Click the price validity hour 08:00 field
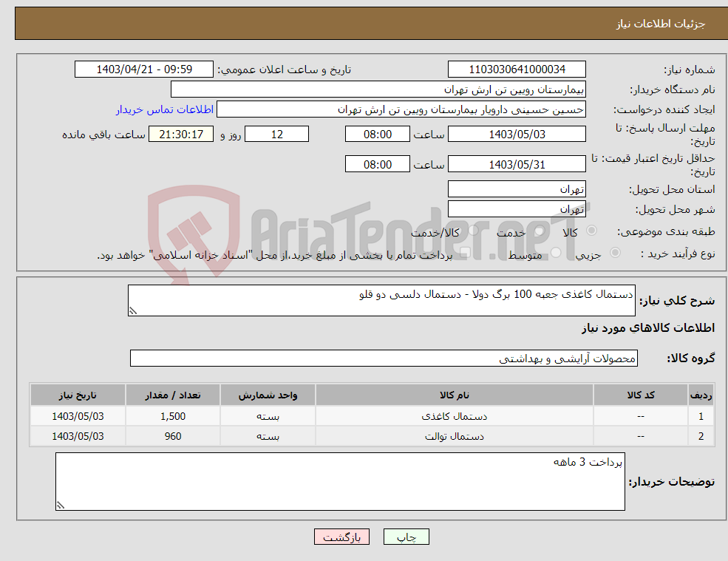728x561 pixels. pos(378,164)
